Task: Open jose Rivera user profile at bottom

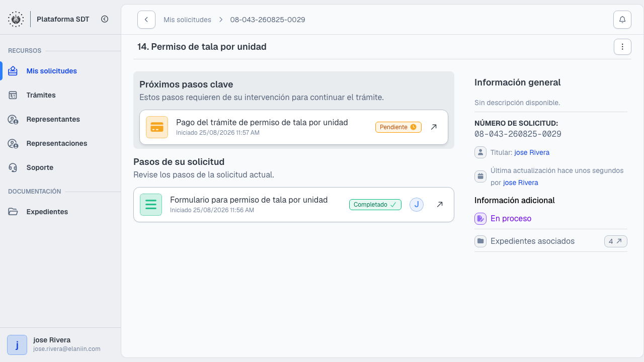Action: point(60,344)
